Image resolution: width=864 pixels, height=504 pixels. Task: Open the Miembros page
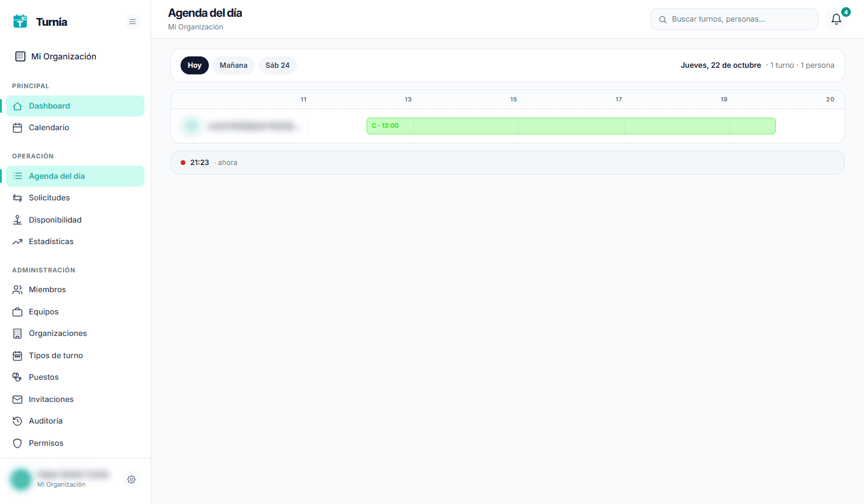76,290
